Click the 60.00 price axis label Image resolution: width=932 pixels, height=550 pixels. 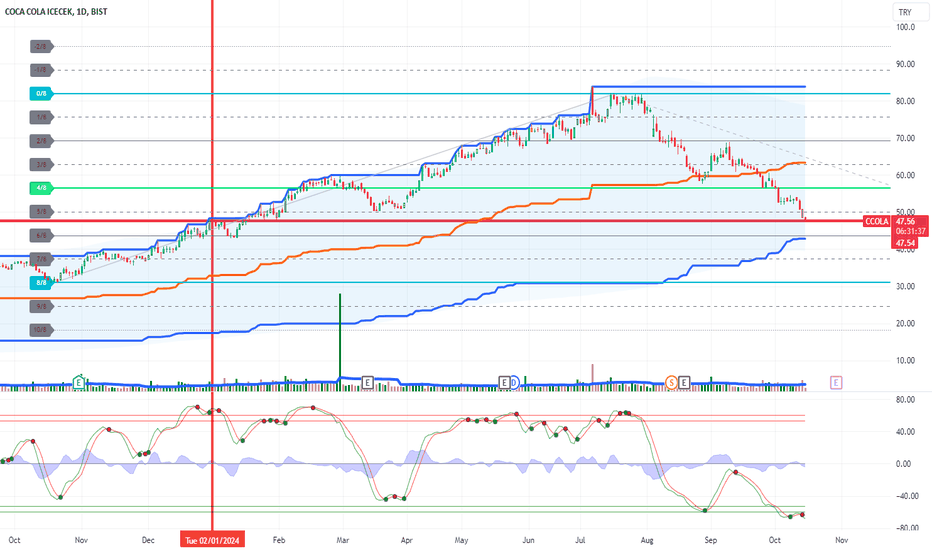906,175
